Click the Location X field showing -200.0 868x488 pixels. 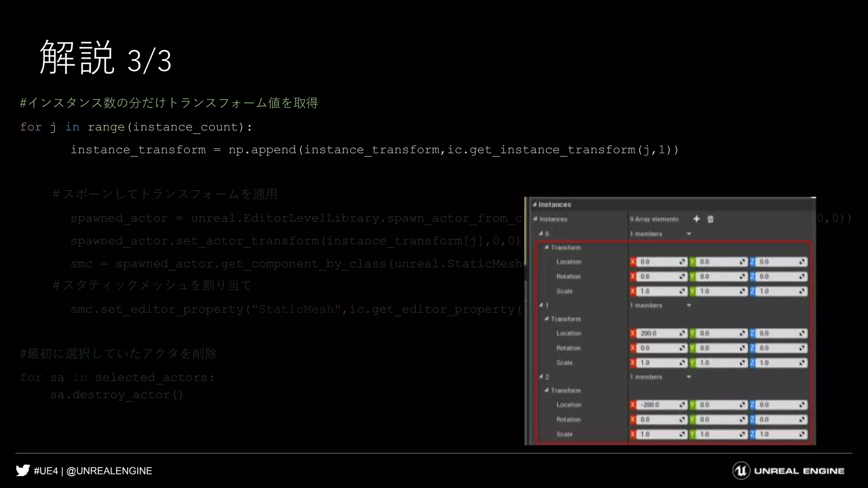point(661,405)
